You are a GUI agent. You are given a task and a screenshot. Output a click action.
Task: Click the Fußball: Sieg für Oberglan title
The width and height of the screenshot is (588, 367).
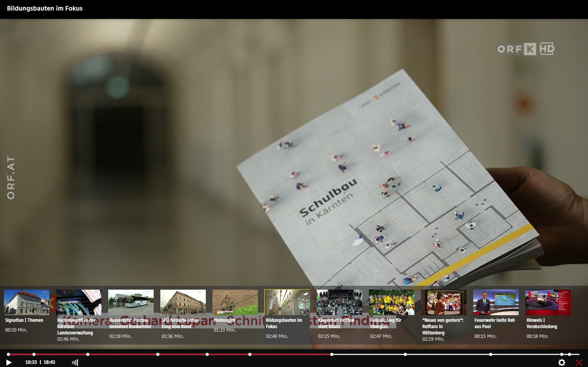tap(386, 323)
